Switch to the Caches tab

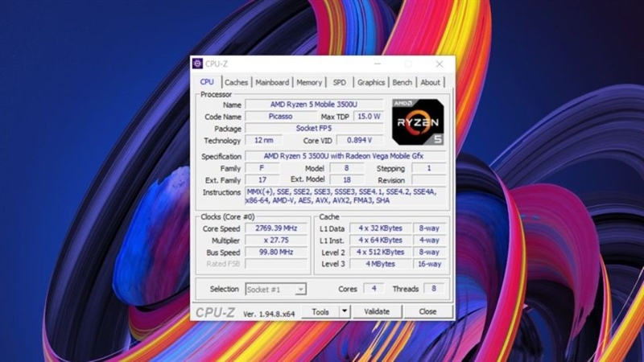(x=236, y=83)
